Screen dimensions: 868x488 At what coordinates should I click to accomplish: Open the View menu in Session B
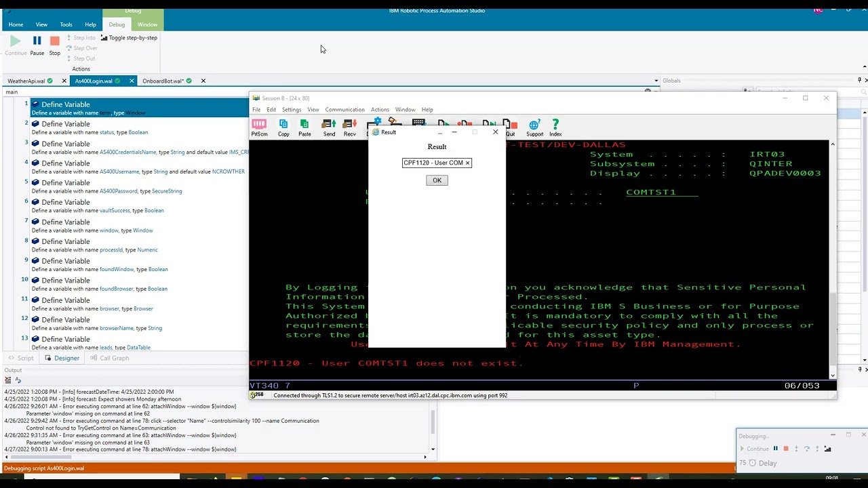point(313,110)
